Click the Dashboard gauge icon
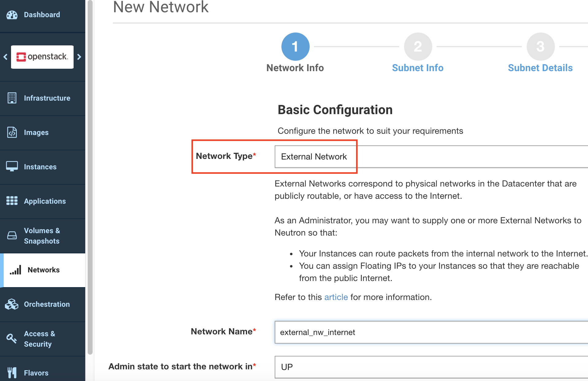This screenshot has height=381, width=588. pyautogui.click(x=12, y=15)
